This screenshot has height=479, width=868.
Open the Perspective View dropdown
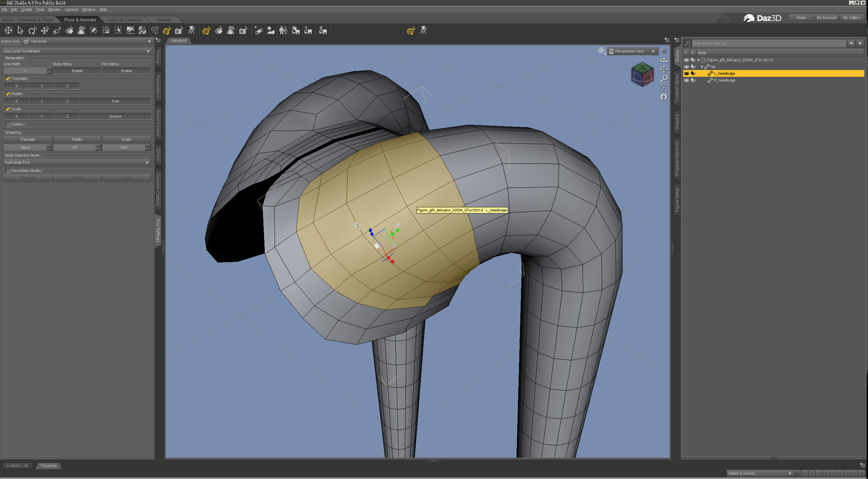point(632,51)
